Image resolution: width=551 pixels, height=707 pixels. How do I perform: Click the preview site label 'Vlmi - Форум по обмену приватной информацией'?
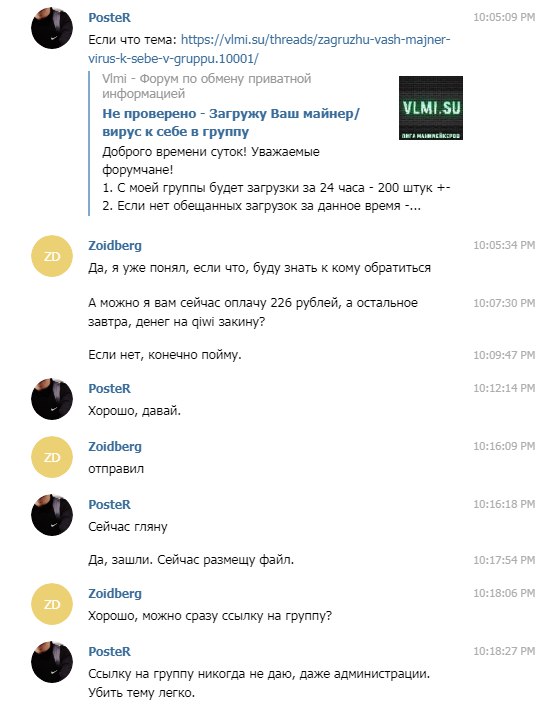click(207, 86)
